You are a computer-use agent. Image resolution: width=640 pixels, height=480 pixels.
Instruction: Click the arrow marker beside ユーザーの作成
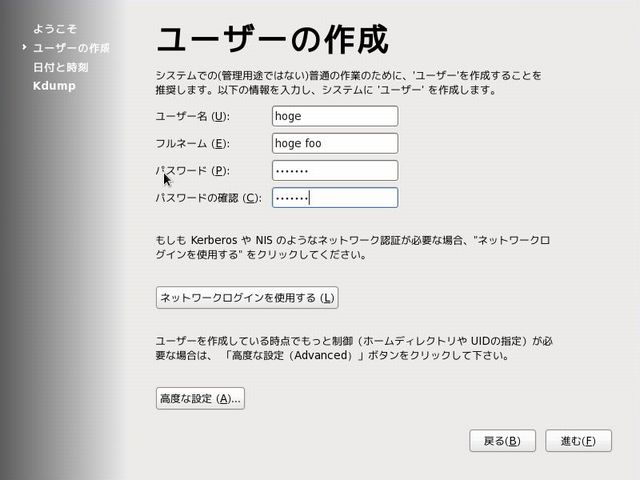point(24,47)
